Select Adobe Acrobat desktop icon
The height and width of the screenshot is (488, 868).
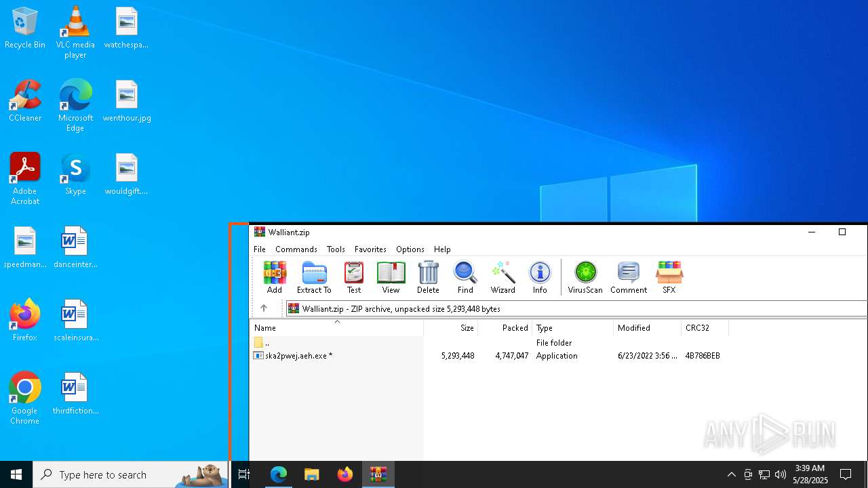click(x=25, y=179)
